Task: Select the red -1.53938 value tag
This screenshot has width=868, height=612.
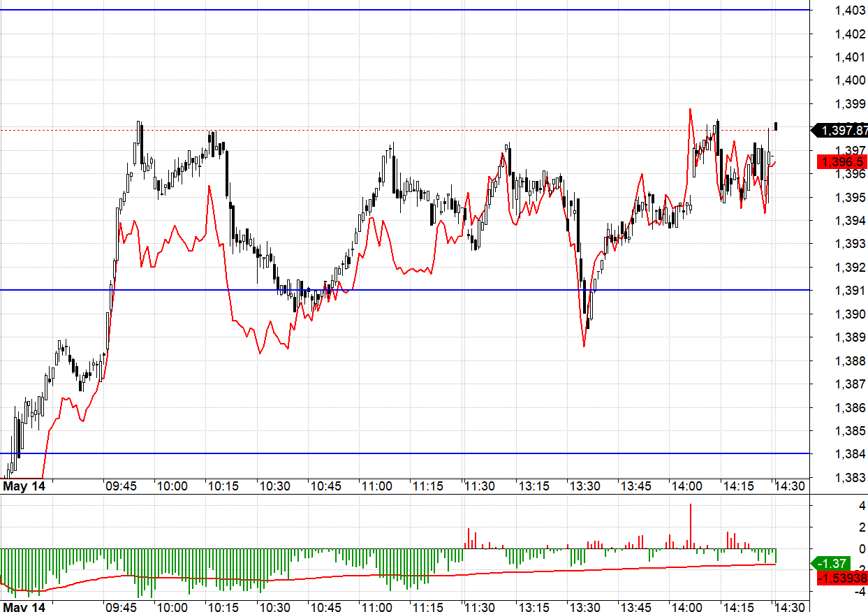Action: pyautogui.click(x=841, y=578)
